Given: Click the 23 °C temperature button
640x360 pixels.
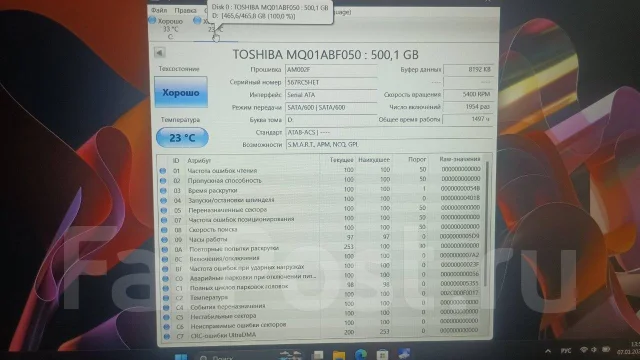Looking at the screenshot, I should (x=182, y=138).
